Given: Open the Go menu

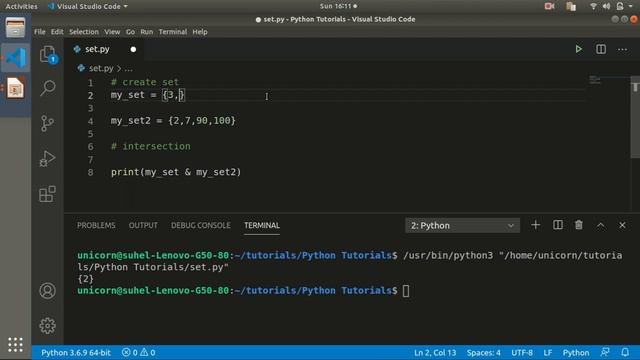Looking at the screenshot, I should pos(130,32).
